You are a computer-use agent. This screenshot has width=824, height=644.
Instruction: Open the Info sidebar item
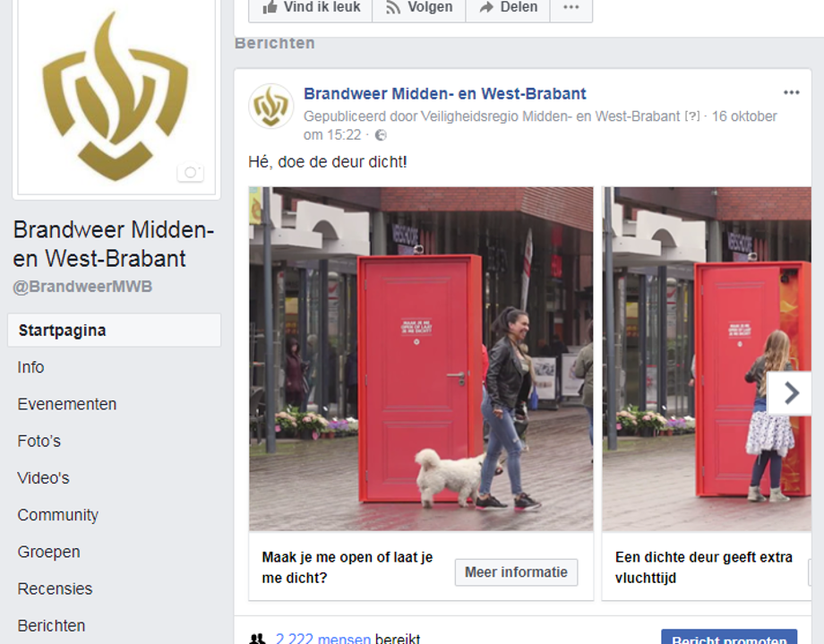point(30,367)
